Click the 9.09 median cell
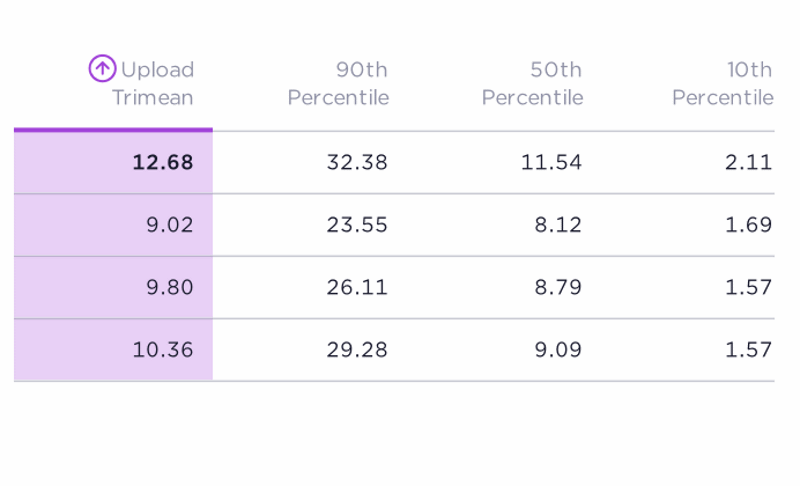The image size is (800, 486). 558,350
